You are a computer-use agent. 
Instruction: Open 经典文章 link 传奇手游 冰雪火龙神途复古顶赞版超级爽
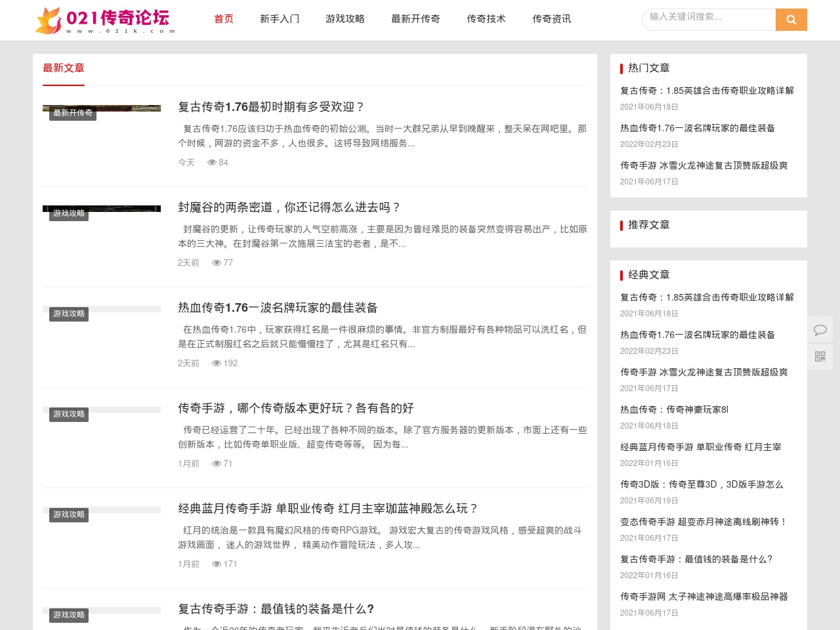(x=703, y=372)
